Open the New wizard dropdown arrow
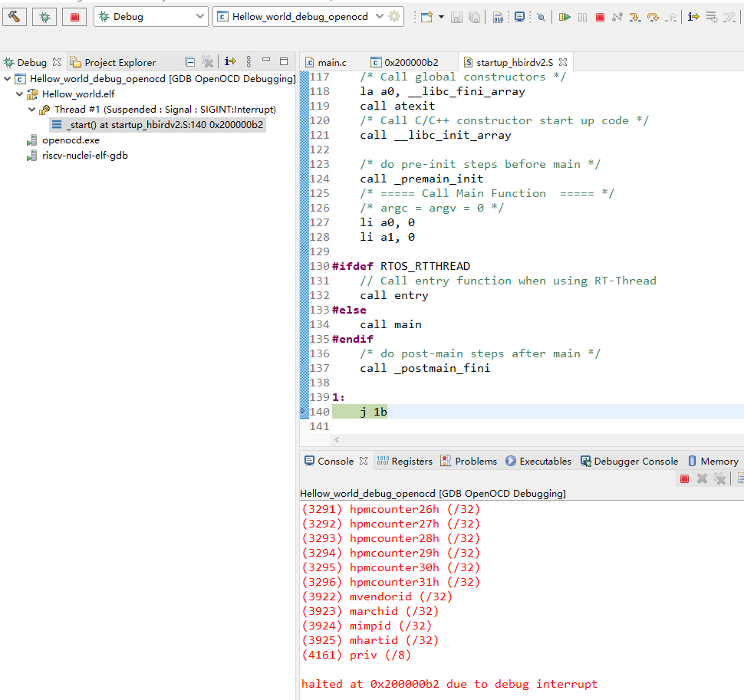Image resolution: width=744 pixels, height=700 pixels. tap(441, 17)
